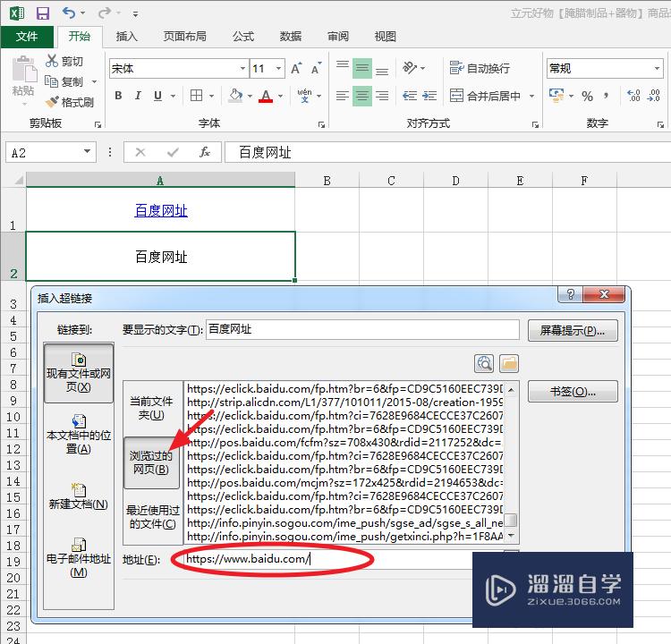Apply the red font color
The image size is (671, 644).
pos(266,96)
